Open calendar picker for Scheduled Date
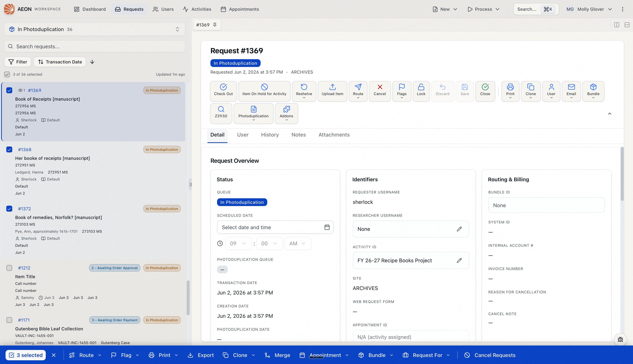Screen dimensions: 633x364 [327, 227]
